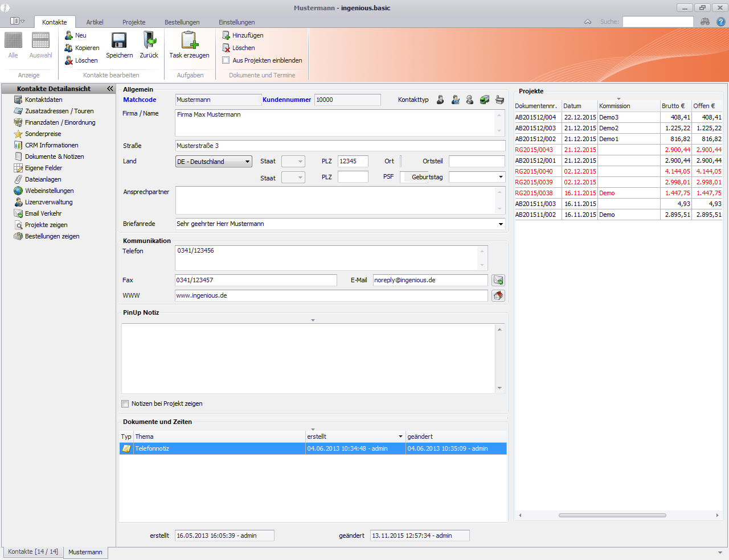Screen dimensions: 729x560
Task: Click the send email icon beside E-Mail field
Action: click(x=498, y=280)
